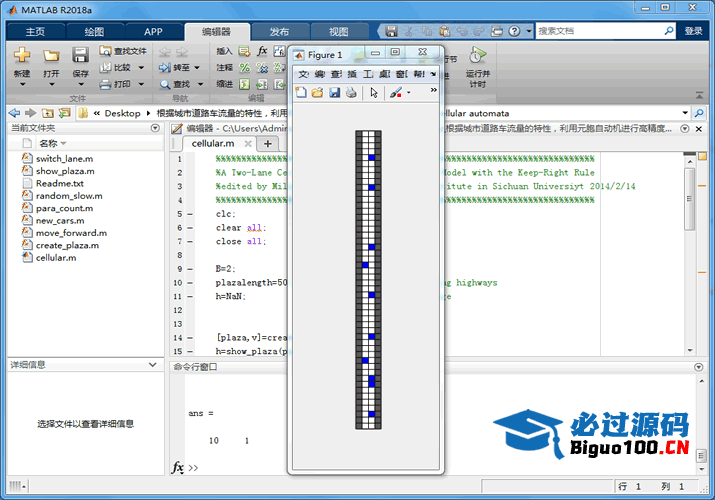Open the Compare (比较) dropdown

(x=140, y=68)
